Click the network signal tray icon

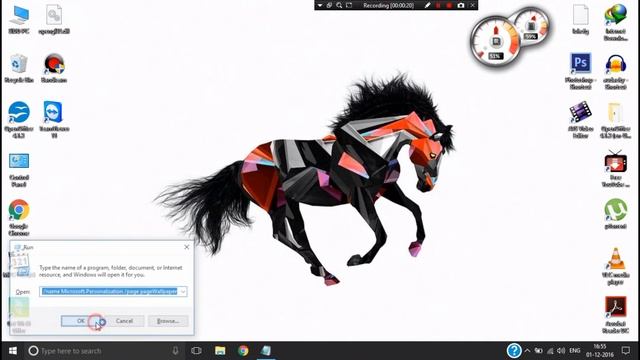point(550,351)
